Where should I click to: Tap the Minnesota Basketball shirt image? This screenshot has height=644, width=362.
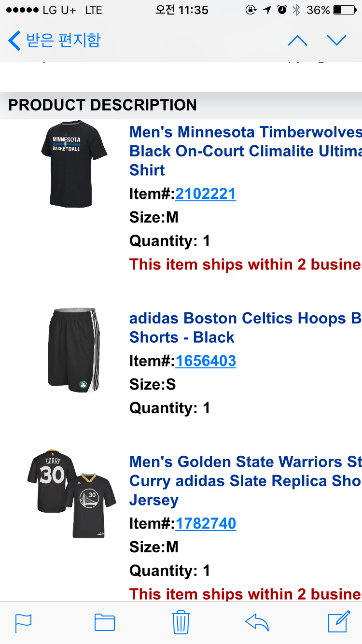(x=74, y=164)
